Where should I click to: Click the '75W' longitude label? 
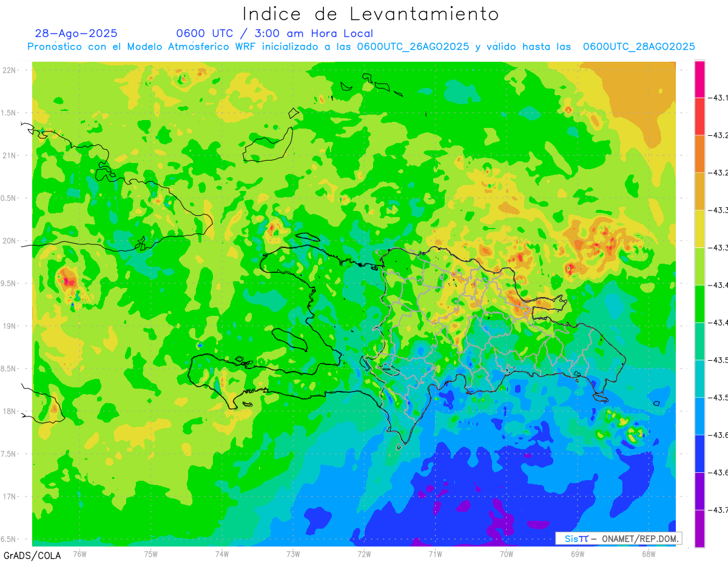150,554
